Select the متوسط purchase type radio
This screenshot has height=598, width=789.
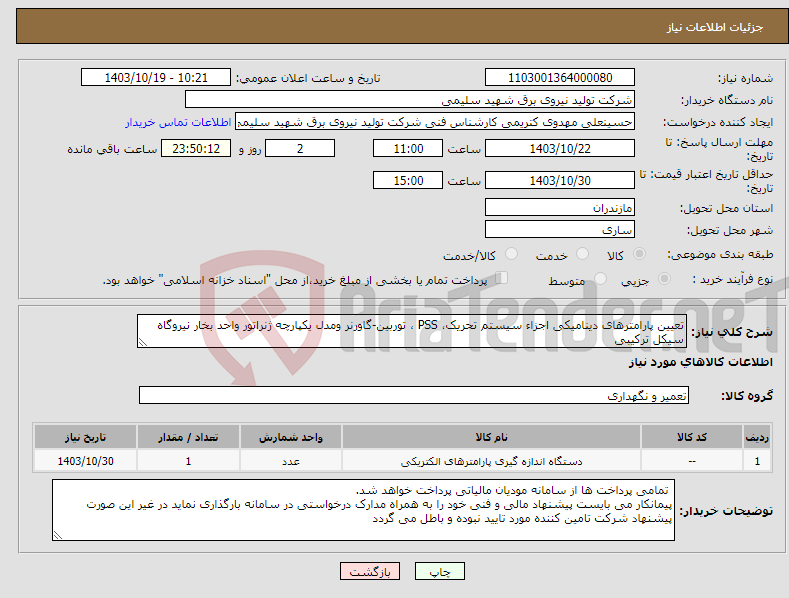point(600,278)
